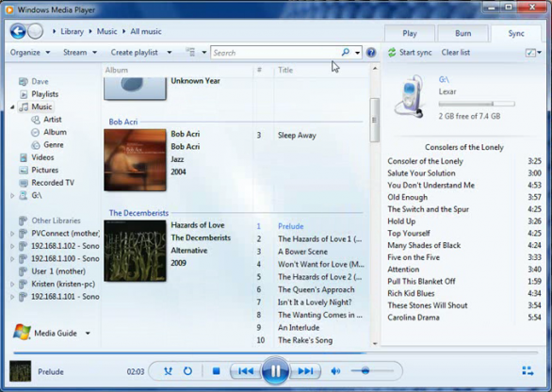Open the Pictures library
552x392 pixels.
[44, 171]
